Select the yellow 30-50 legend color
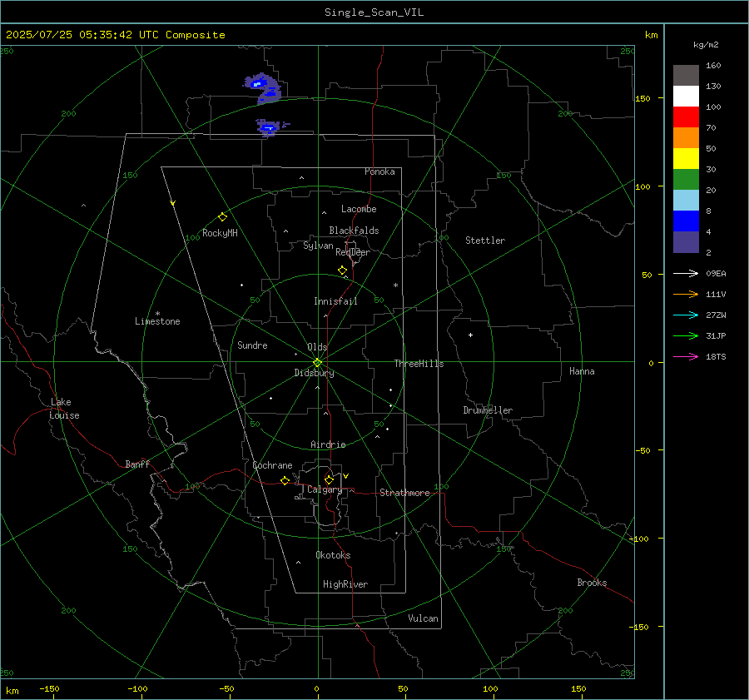Screen dimensions: 749x700 (x=686, y=159)
